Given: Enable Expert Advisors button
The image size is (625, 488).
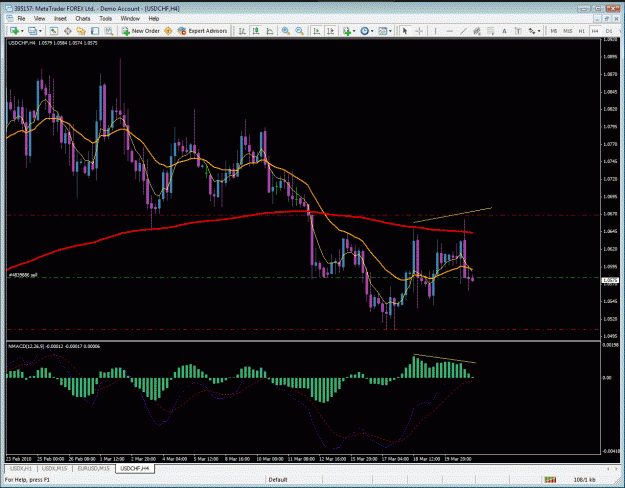Looking at the screenshot, I should tap(202, 31).
